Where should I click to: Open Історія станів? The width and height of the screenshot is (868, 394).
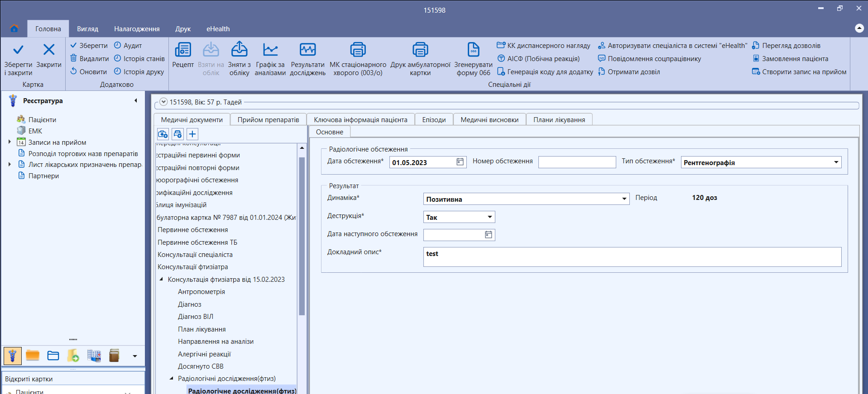pyautogui.click(x=139, y=58)
